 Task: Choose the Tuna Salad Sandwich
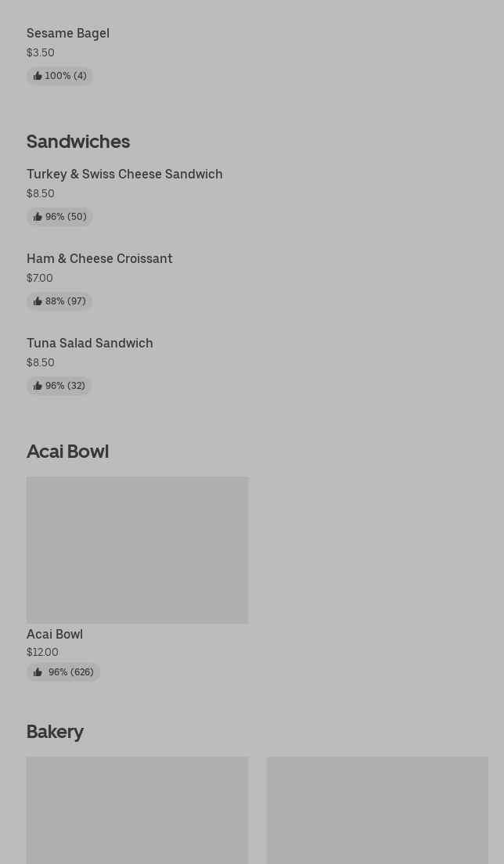[x=90, y=344]
